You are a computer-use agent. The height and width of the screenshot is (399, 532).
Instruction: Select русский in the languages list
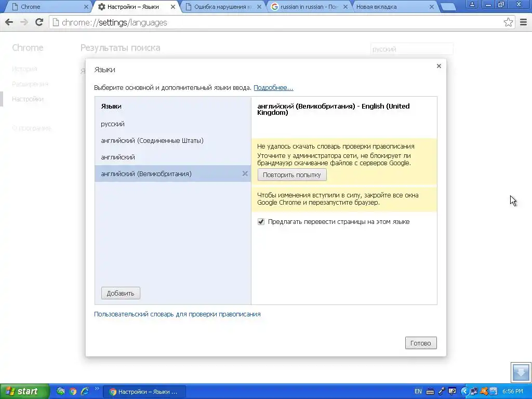[173, 124]
